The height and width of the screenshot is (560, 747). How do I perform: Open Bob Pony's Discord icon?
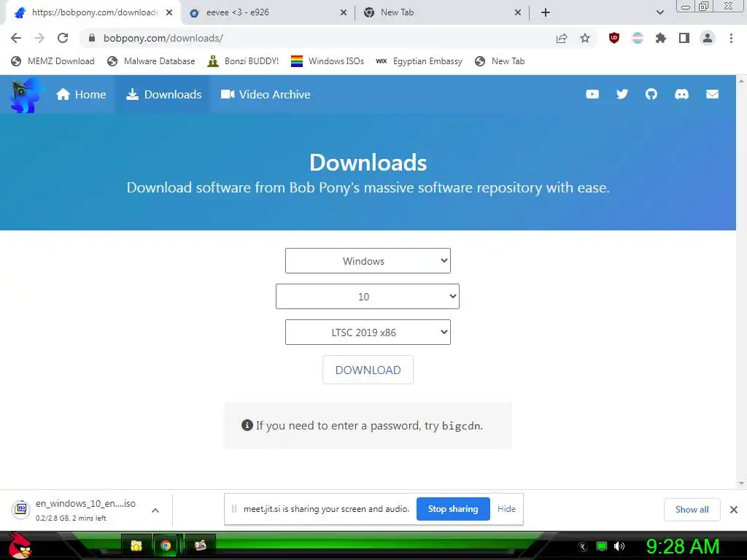[x=682, y=94]
